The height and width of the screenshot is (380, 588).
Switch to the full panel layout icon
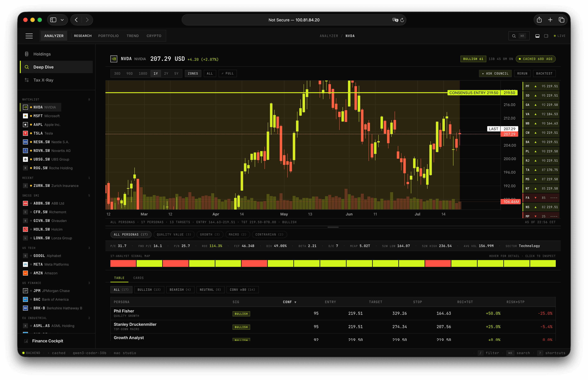tap(546, 36)
